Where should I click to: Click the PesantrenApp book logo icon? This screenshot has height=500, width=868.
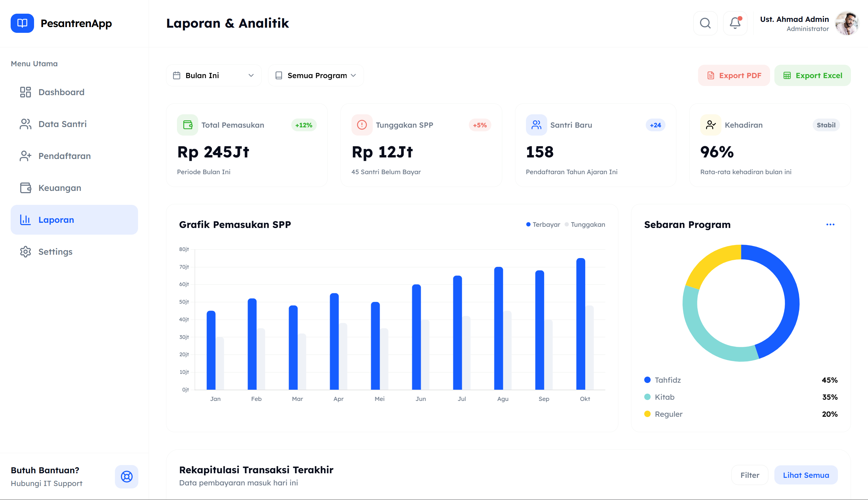[x=22, y=23]
